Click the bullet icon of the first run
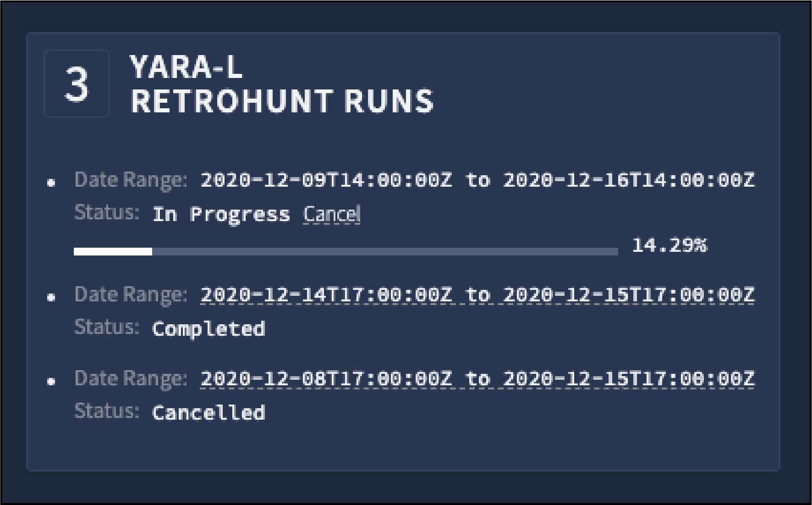This screenshot has height=505, width=812. click(x=52, y=182)
